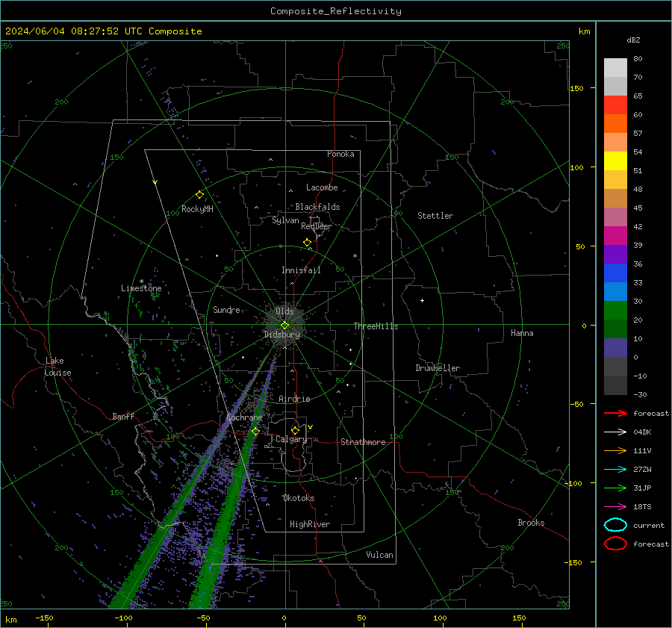Pick the light grey 70-80 dBZ swatch
This screenshot has height=628, width=672.
click(x=615, y=68)
